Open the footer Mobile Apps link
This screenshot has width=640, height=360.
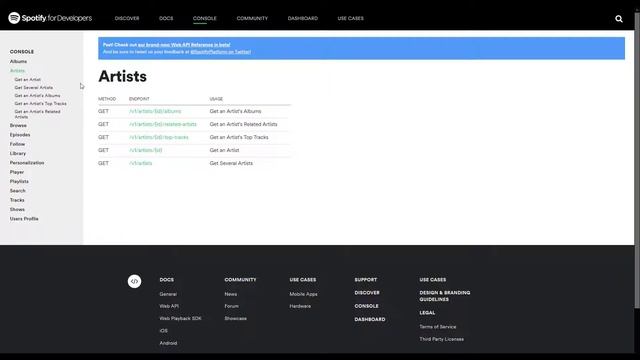point(304,294)
